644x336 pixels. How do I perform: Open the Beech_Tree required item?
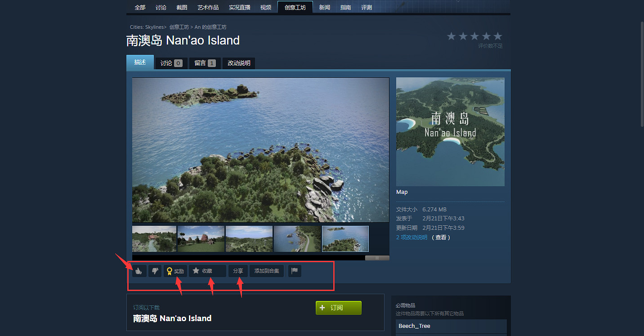[414, 326]
